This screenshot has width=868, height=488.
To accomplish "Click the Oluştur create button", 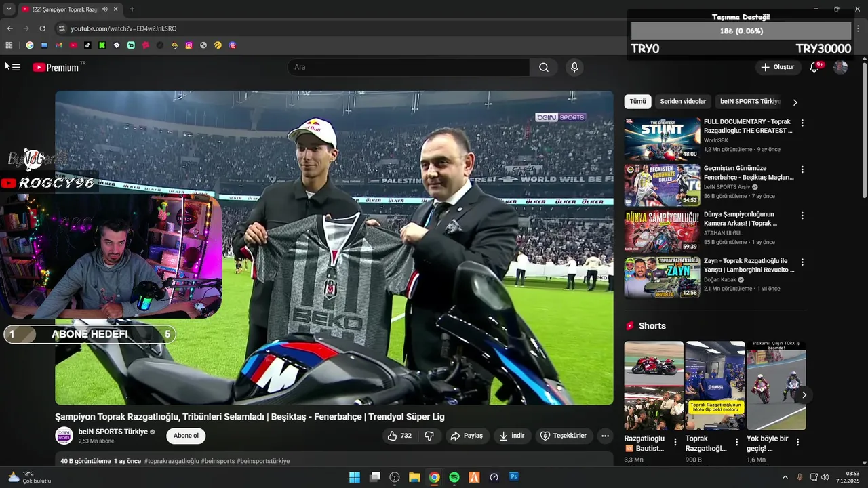I will (777, 67).
